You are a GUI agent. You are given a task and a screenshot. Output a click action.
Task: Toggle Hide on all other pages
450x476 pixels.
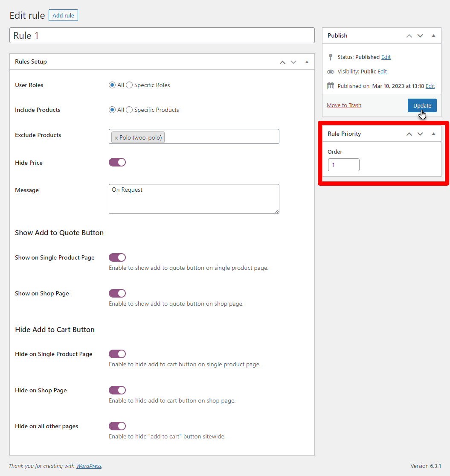(x=117, y=426)
